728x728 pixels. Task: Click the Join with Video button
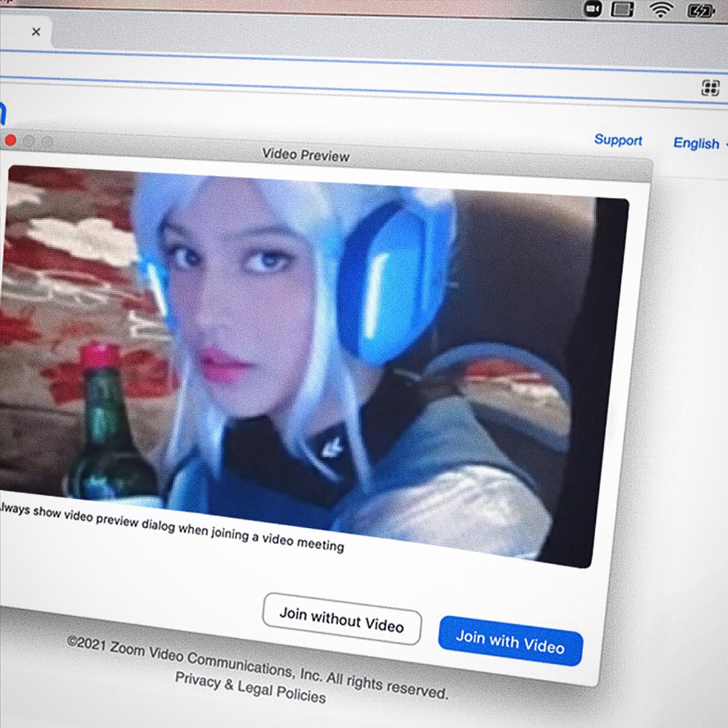click(x=510, y=641)
